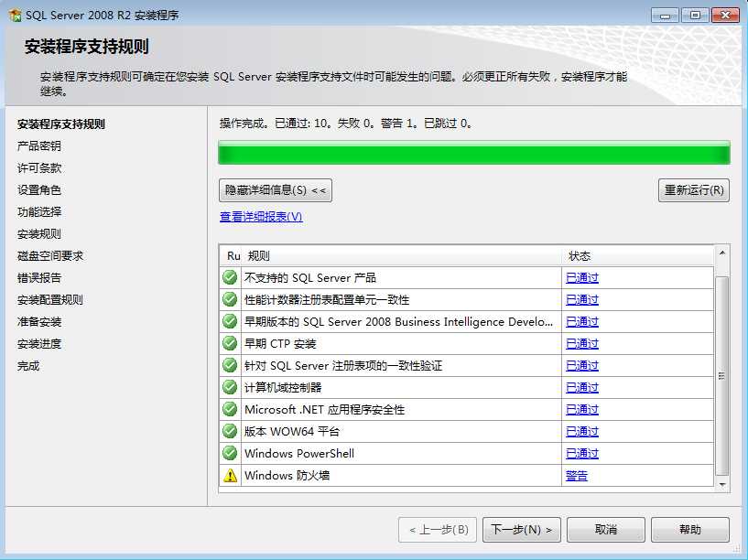Click the scroll up arrow of rules list
The height and width of the screenshot is (560, 748).
click(x=721, y=253)
